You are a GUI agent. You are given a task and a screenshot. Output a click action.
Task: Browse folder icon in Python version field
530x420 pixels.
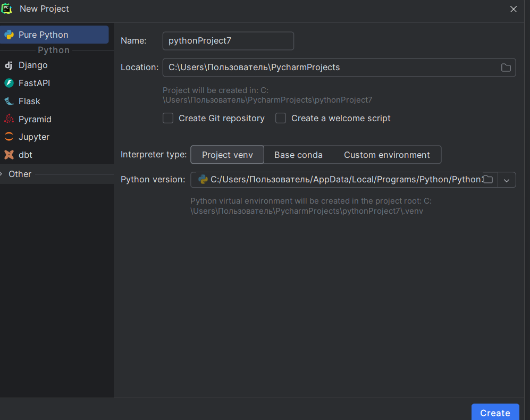coord(488,180)
